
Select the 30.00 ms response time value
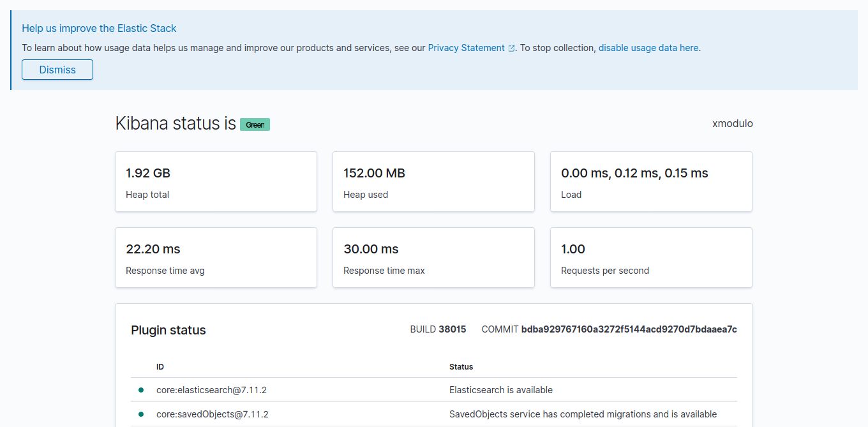[x=371, y=249]
